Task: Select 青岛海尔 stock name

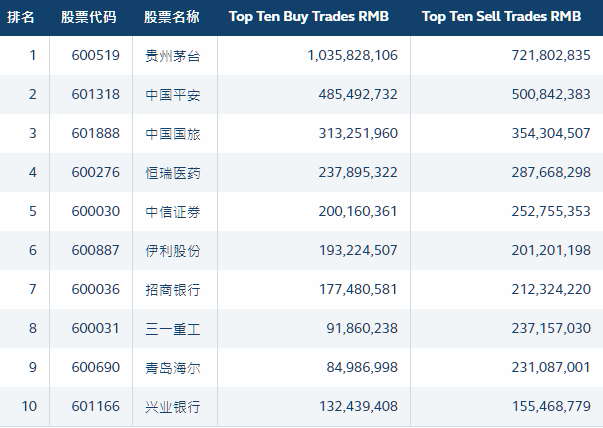Action: 173,368
